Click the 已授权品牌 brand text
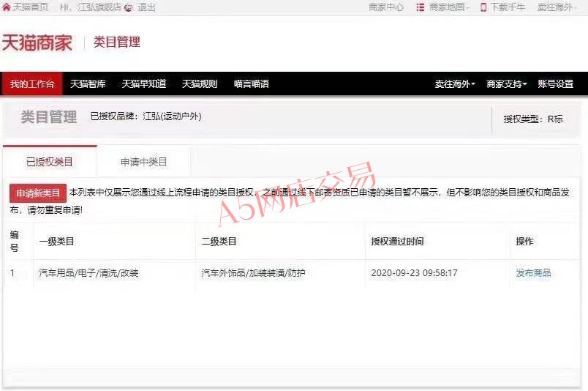This screenshot has width=588, height=391. (146, 116)
